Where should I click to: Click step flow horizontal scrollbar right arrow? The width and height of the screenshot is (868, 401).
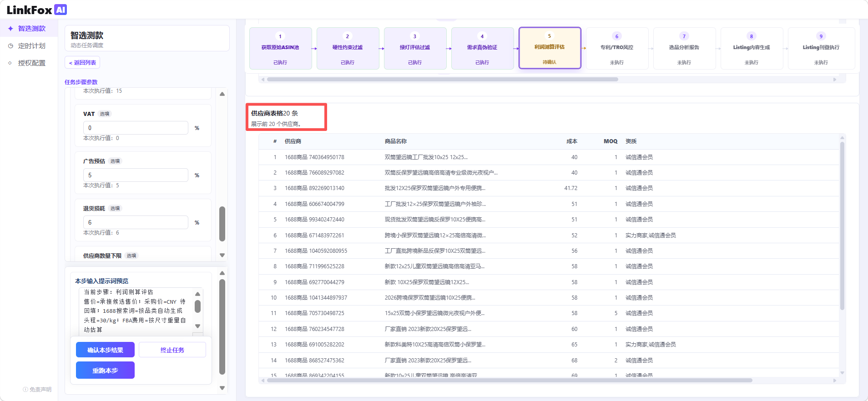835,80
